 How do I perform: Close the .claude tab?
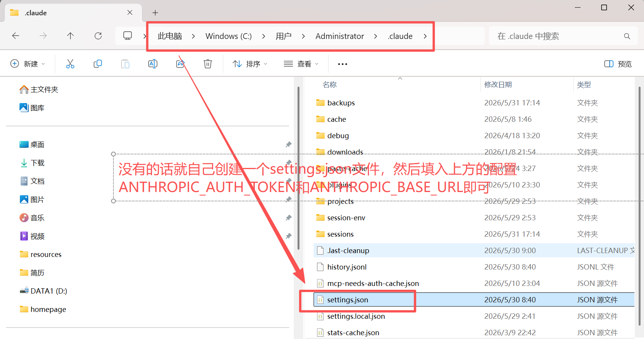[x=130, y=13]
